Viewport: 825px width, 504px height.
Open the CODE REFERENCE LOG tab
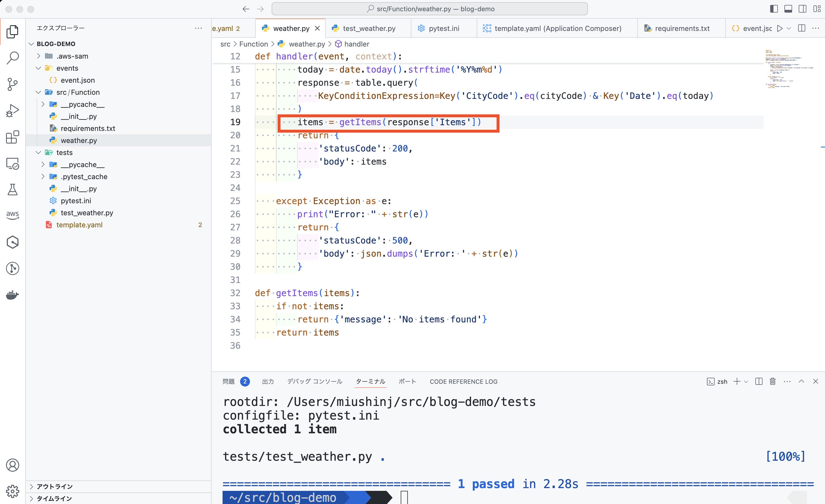click(463, 382)
